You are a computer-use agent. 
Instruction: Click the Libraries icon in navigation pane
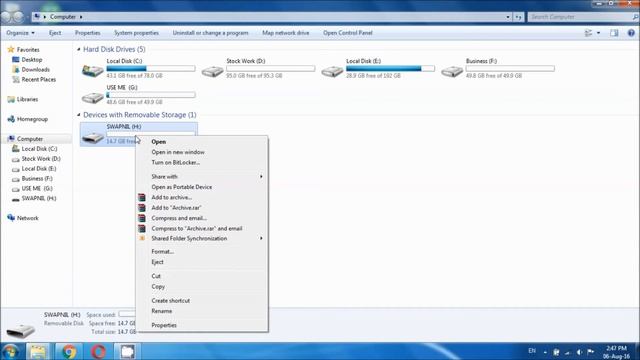pos(11,99)
